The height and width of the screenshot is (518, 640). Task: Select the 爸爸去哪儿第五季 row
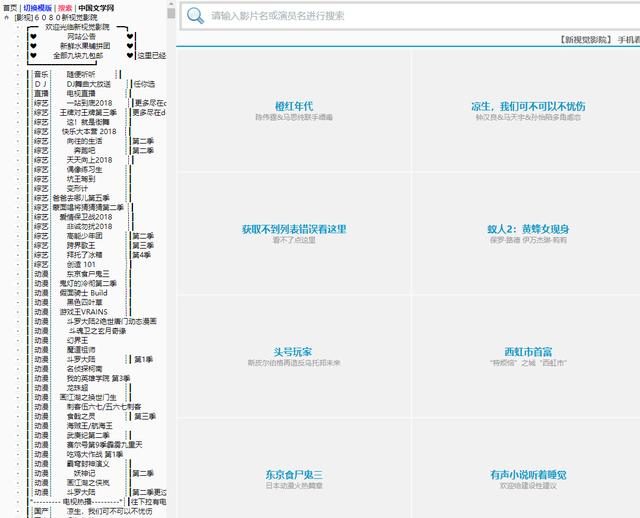point(81,198)
